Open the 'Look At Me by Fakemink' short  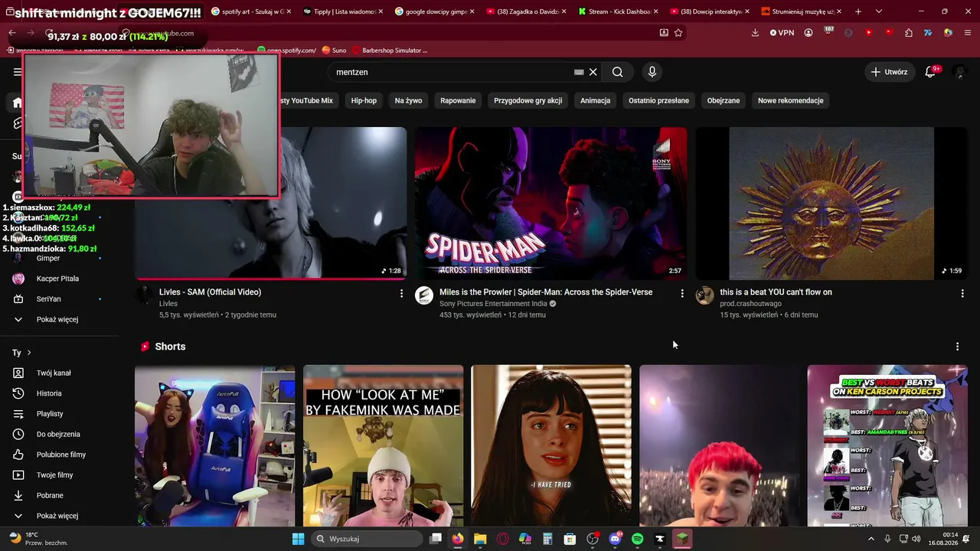pyautogui.click(x=383, y=445)
